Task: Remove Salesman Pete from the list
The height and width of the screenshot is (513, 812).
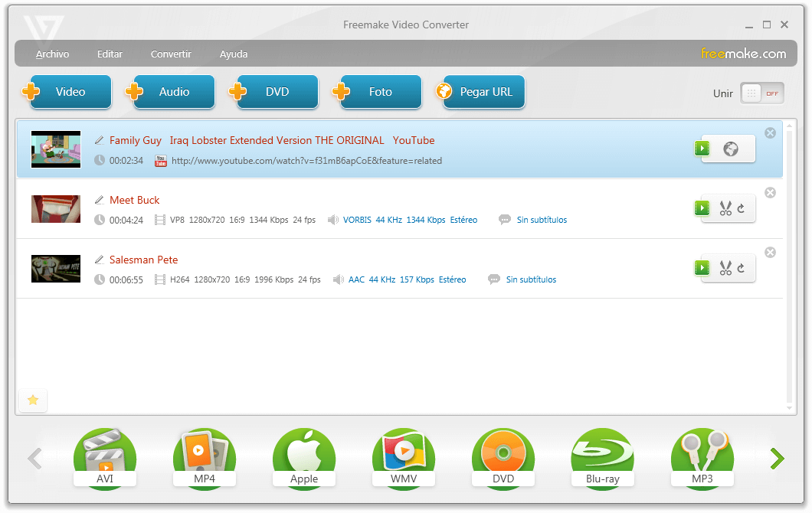Action: (771, 252)
